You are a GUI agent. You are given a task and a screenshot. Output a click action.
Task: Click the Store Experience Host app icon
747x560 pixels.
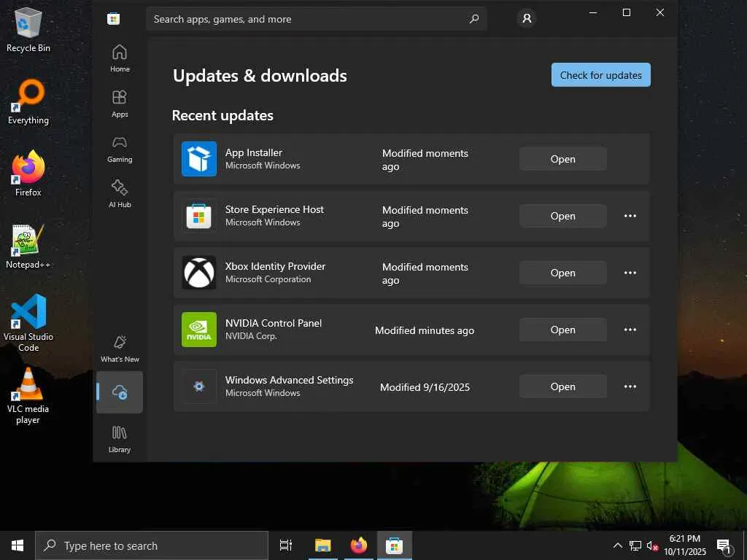click(198, 216)
